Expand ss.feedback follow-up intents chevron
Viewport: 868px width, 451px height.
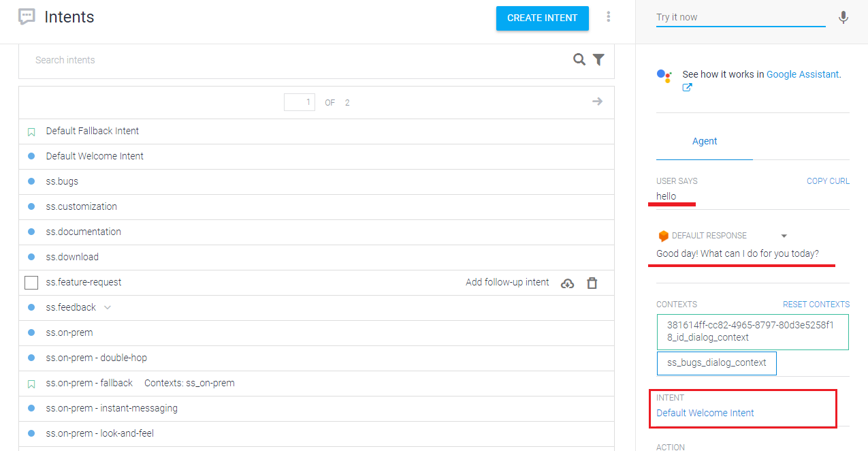(x=108, y=308)
